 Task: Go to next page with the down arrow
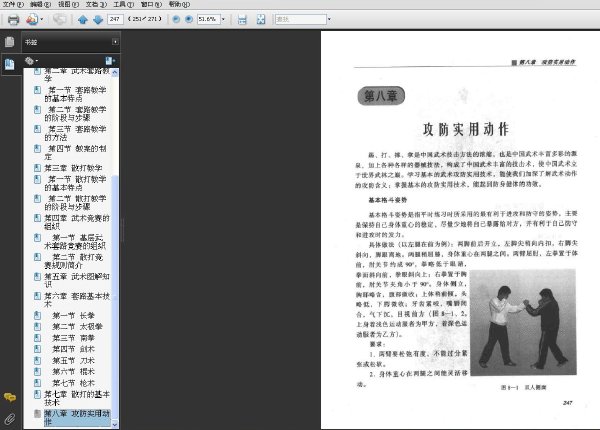coord(98,20)
